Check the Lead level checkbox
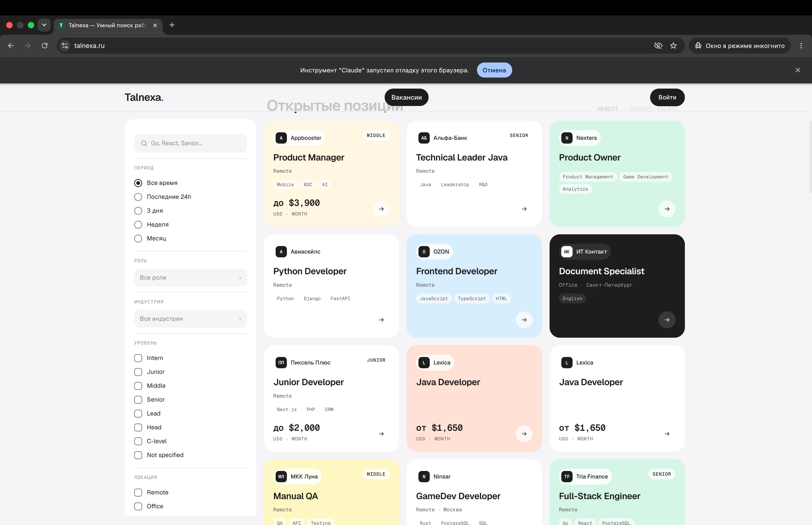The image size is (812, 525). pos(138,414)
